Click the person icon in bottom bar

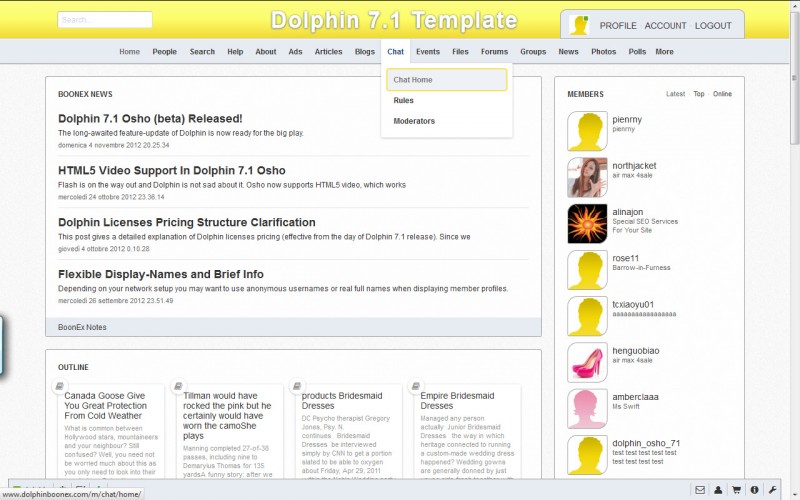[x=718, y=490]
